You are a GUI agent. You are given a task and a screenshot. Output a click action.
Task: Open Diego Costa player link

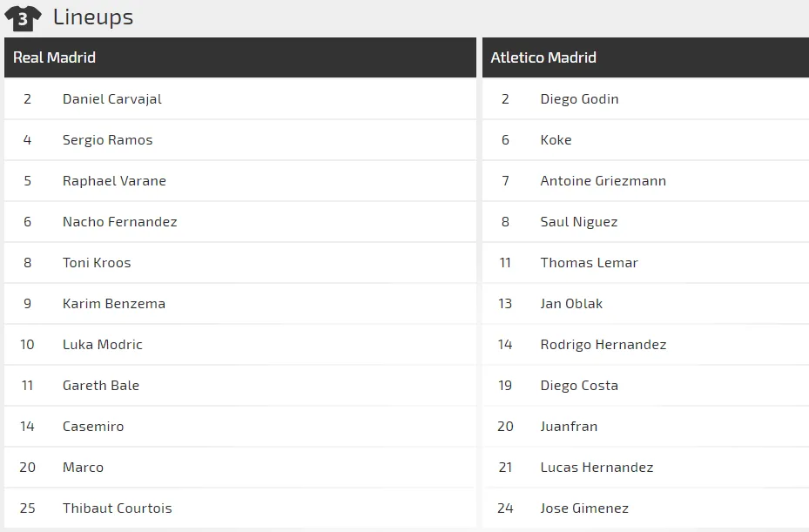pos(579,386)
